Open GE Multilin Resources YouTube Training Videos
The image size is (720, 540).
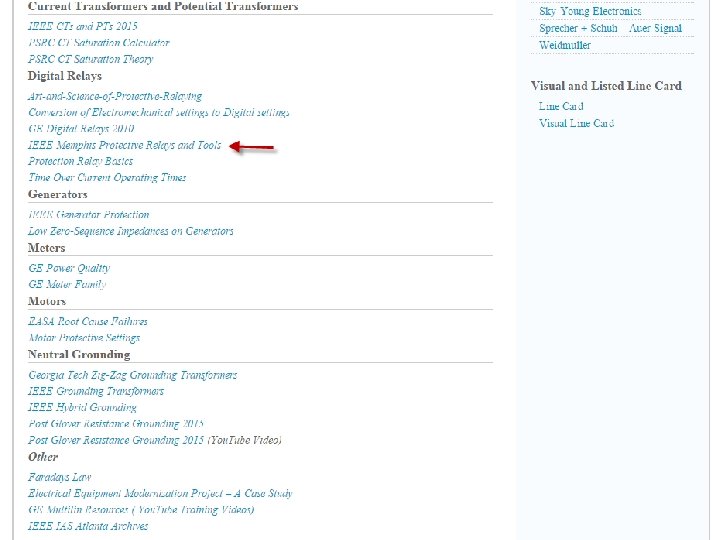[141, 510]
